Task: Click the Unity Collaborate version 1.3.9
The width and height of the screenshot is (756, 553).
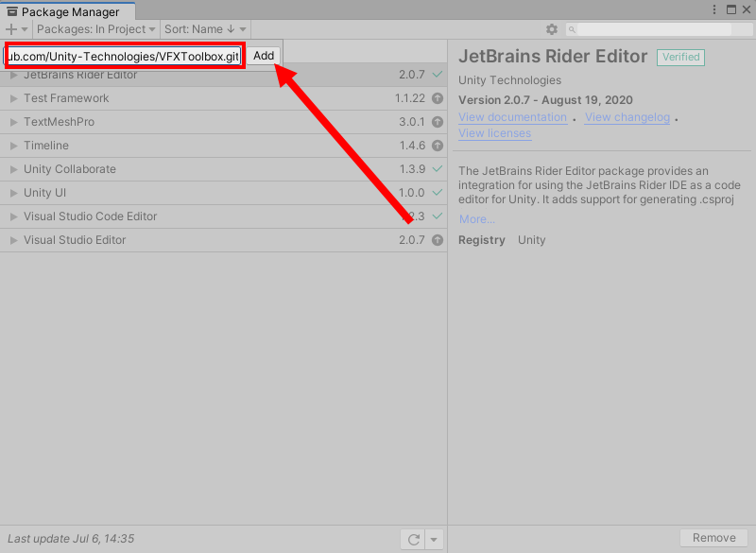Action: 412,169
